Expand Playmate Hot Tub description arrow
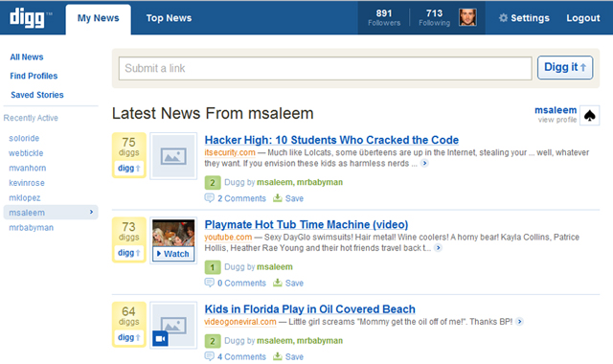This screenshot has width=613, height=364. [x=439, y=248]
